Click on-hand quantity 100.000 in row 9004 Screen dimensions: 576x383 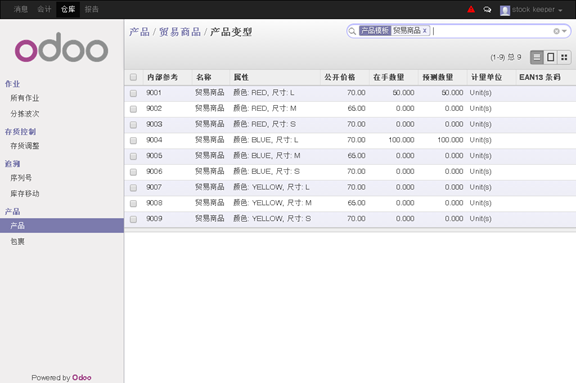pyautogui.click(x=401, y=140)
